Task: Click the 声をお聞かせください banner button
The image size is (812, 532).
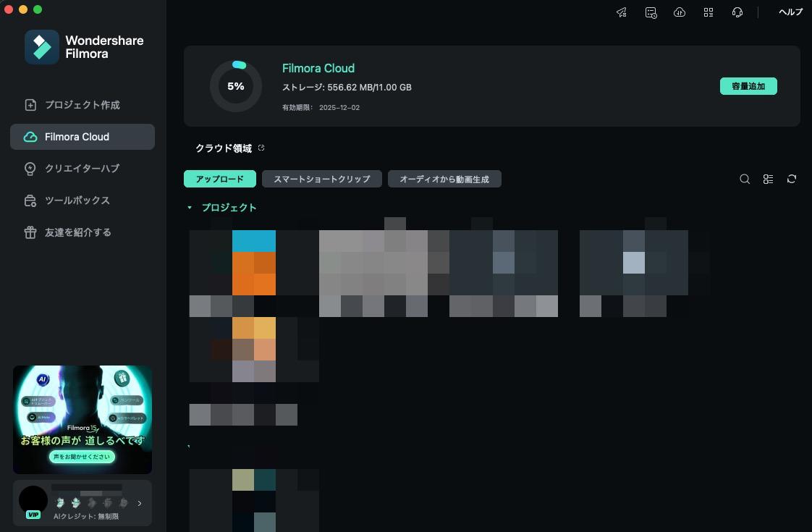Action: (82, 457)
